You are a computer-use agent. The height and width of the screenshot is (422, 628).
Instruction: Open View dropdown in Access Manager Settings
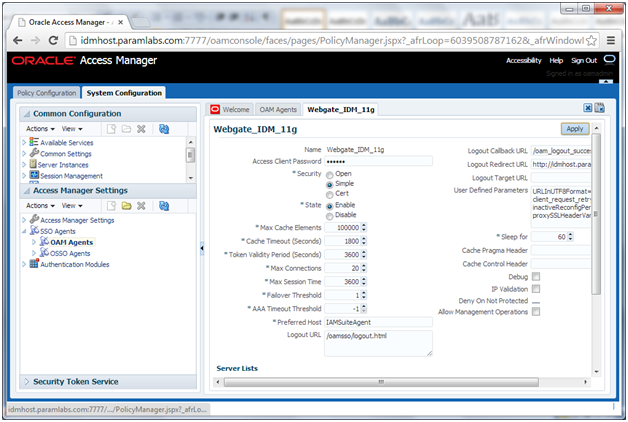tap(72, 205)
